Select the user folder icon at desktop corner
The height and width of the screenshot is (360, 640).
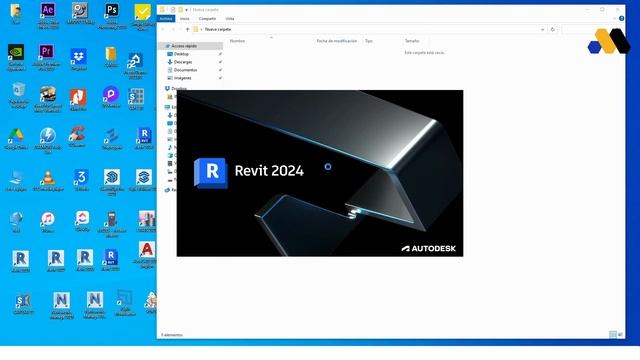click(x=16, y=11)
